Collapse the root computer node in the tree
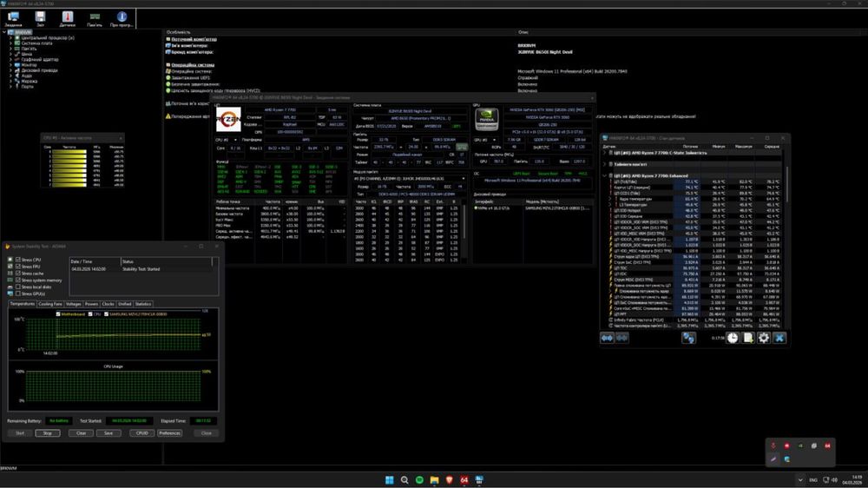868x488 pixels. [x=4, y=32]
